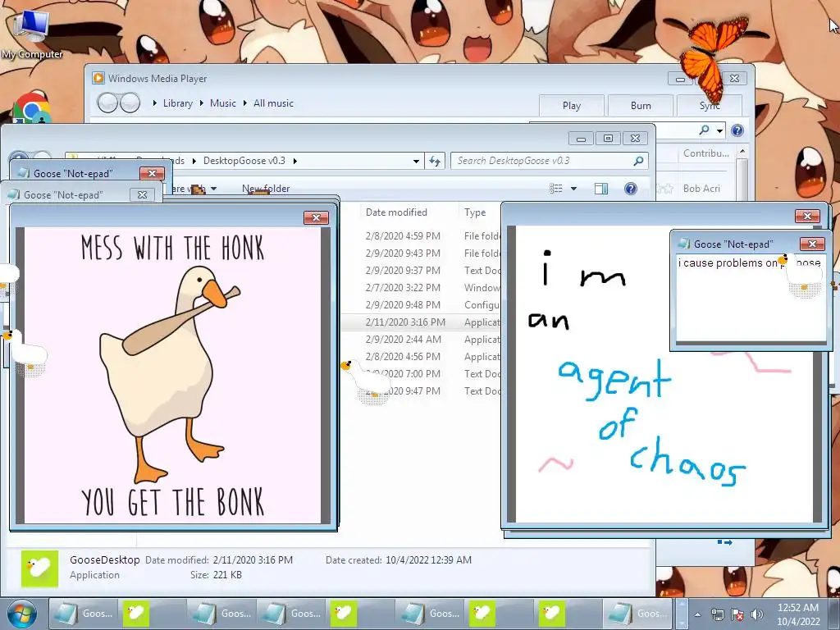Screen dimensions: 840x630
Task: Open the Google Chrome desktop shortcut
Action: (x=30, y=108)
